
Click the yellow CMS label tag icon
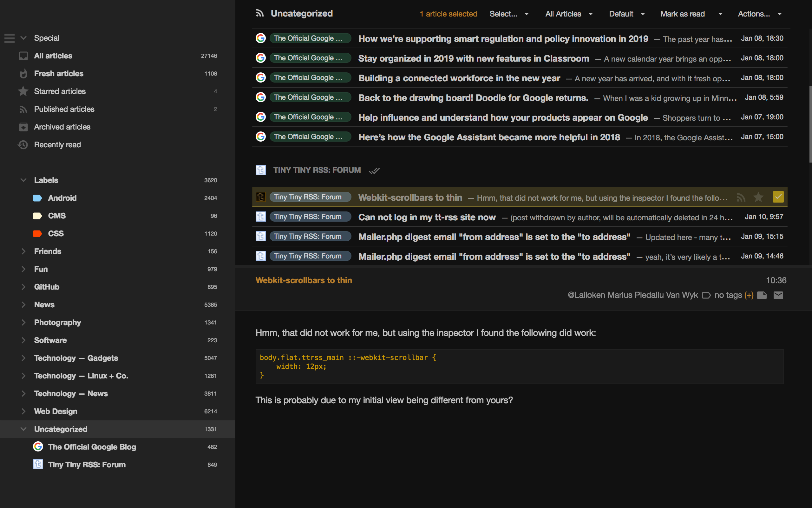(x=37, y=216)
